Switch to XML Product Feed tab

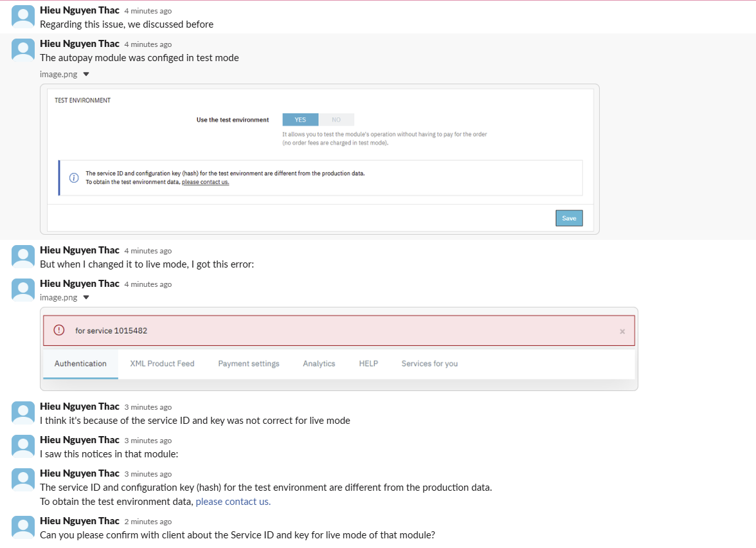click(x=162, y=364)
